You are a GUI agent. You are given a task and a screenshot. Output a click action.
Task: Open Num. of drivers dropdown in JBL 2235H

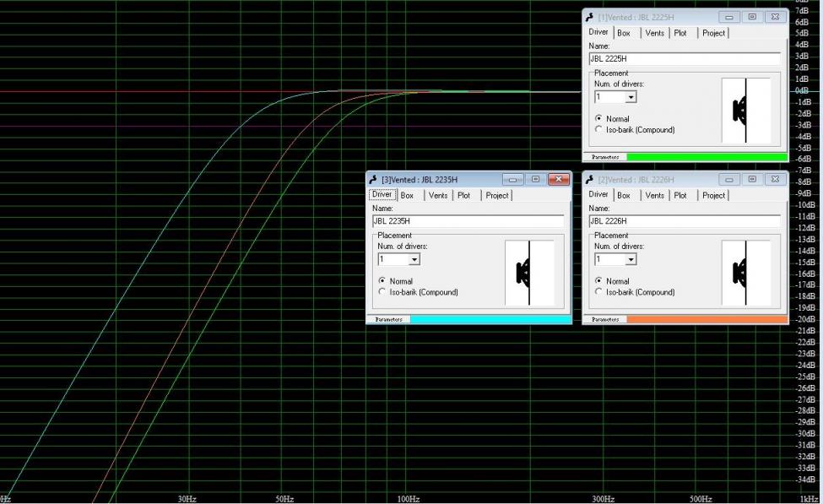(x=414, y=260)
